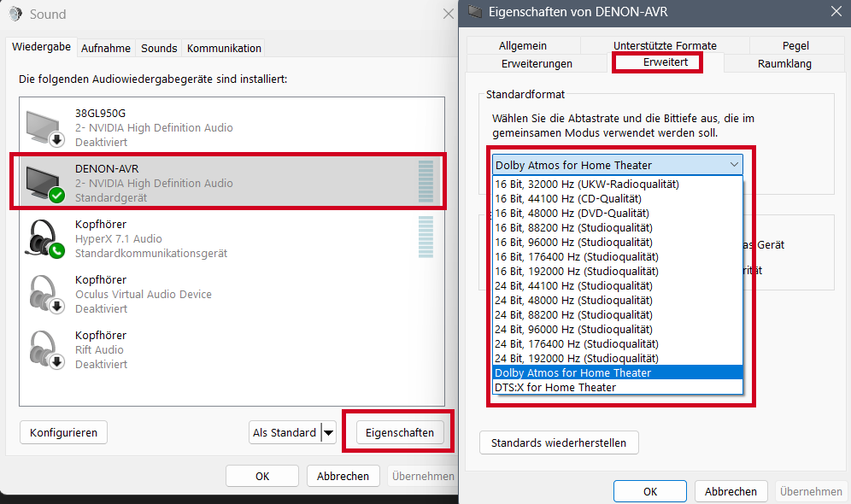The height and width of the screenshot is (504, 851).
Task: Click Abbrechen in DENON-AVR properties
Action: tap(731, 491)
